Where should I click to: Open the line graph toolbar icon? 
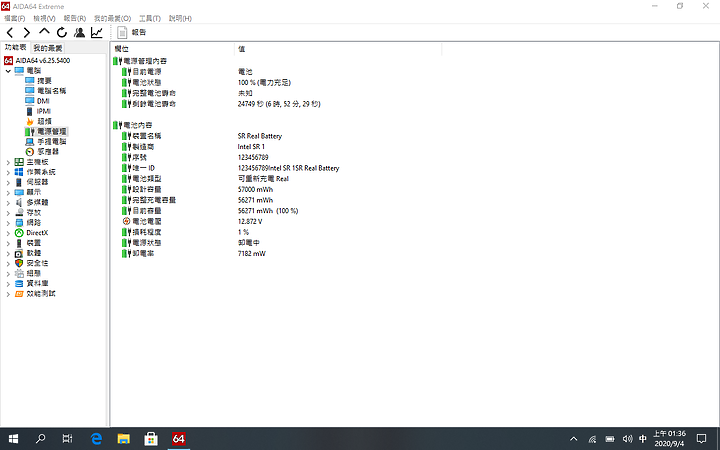pos(96,33)
